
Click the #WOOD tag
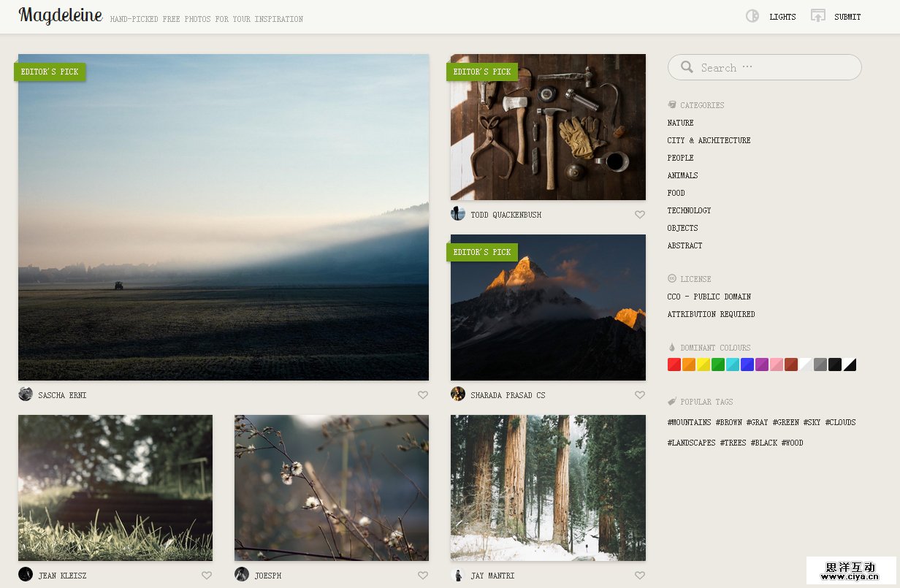point(792,443)
